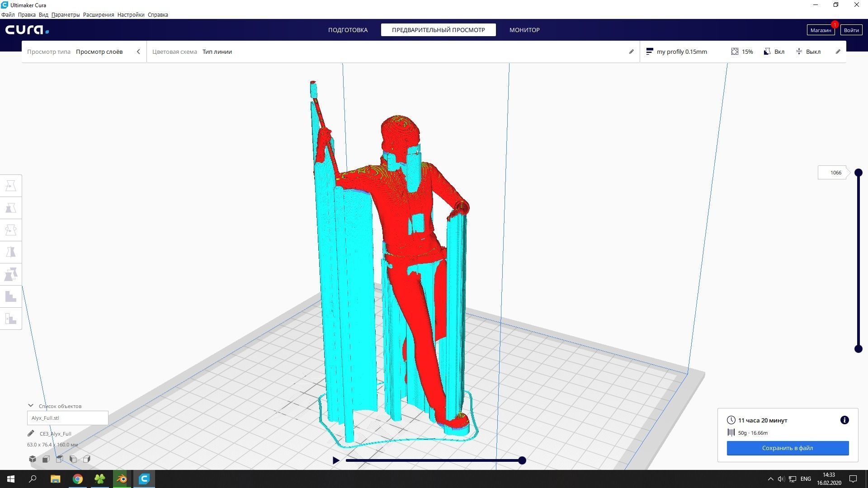868x488 pixels.
Task: Open notification center in taskbar
Action: click(x=853, y=479)
